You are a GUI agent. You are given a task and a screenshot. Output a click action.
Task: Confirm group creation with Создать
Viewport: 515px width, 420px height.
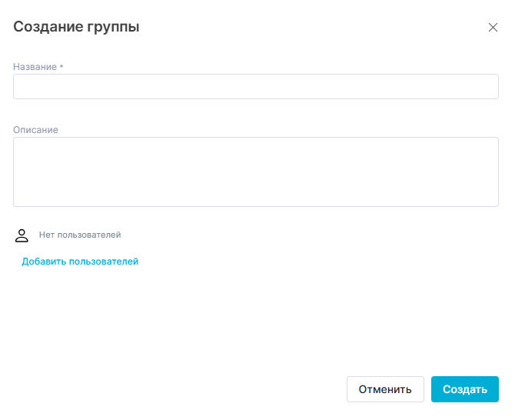[x=464, y=389]
